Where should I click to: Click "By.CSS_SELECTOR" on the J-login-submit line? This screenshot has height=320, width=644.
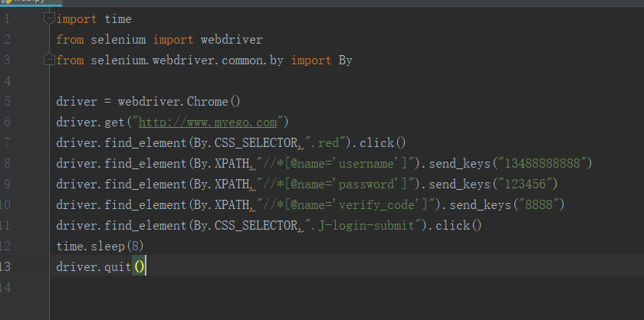245,225
